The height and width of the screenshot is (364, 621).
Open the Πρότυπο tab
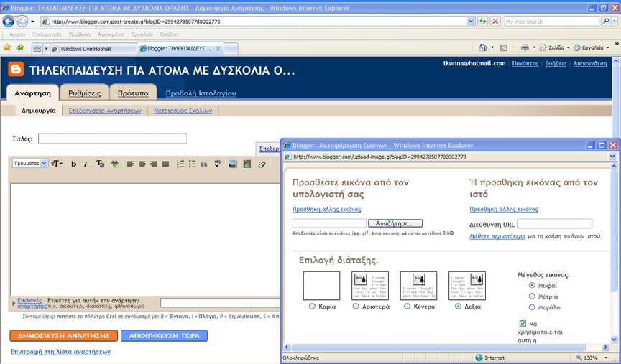[133, 93]
